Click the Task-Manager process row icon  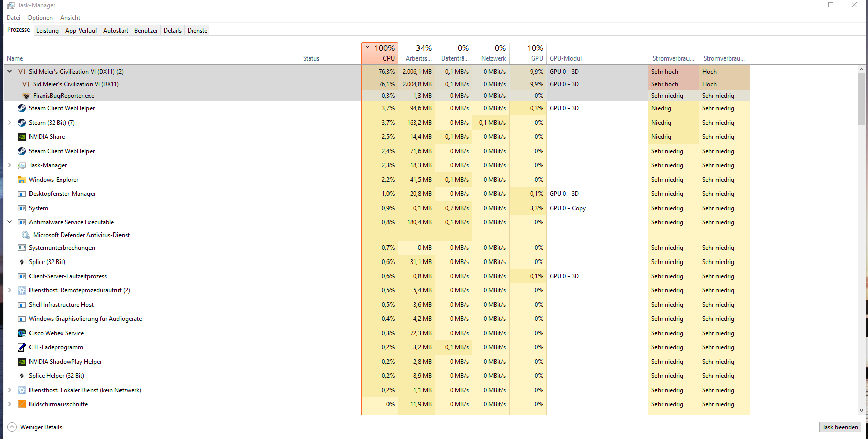point(22,165)
